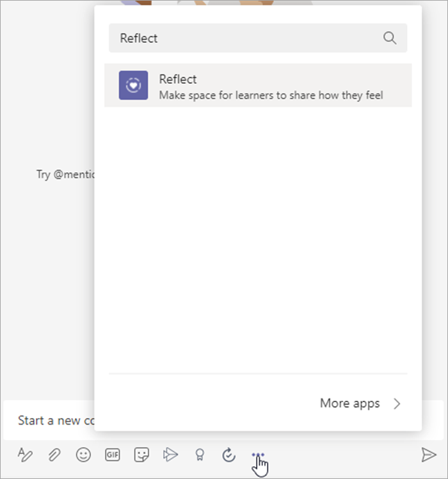This screenshot has width=448, height=479.
Task: Open the GIF picker
Action: coord(113,455)
